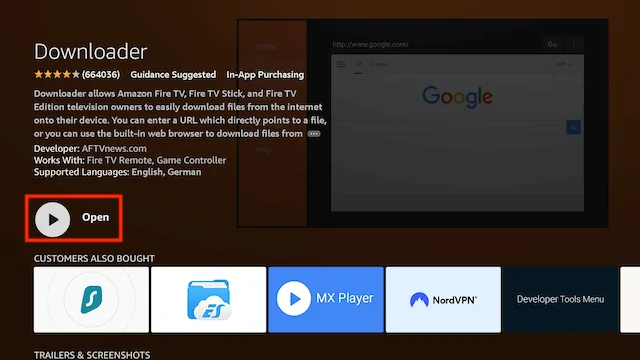Select the Google screenshot preview image

click(x=423, y=123)
